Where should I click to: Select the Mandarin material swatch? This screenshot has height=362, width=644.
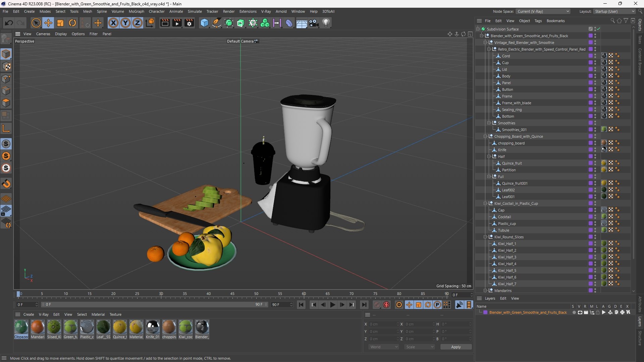pyautogui.click(x=38, y=329)
